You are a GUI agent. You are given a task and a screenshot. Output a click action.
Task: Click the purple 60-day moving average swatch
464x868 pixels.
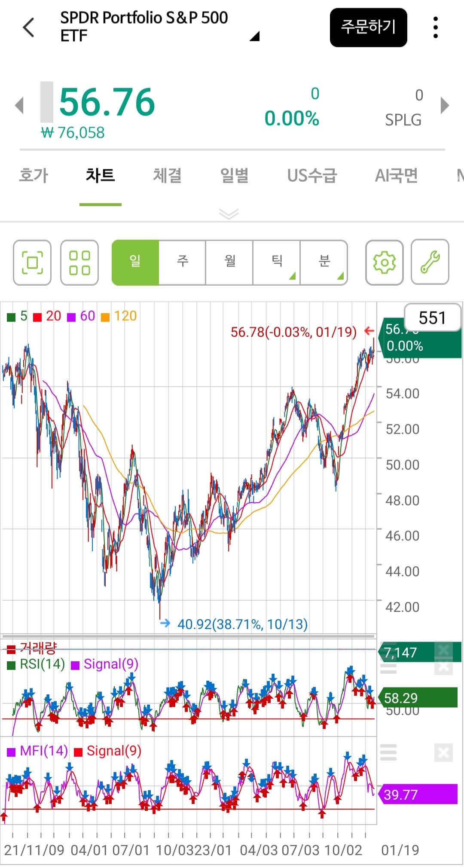(72, 317)
